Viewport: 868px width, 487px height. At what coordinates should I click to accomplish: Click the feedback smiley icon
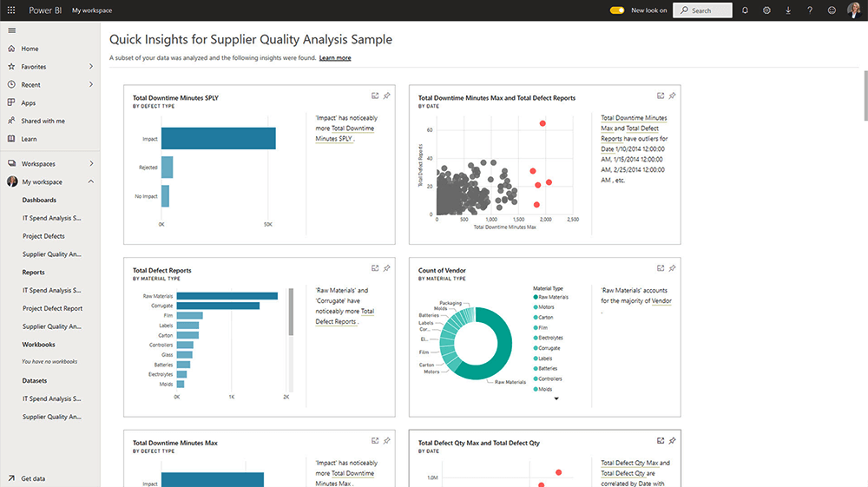[x=832, y=10]
